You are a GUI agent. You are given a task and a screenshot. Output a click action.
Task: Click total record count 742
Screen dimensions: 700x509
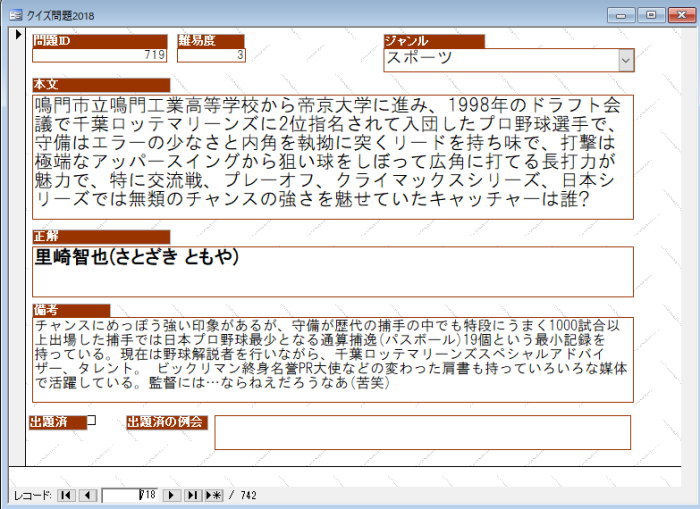249,495
